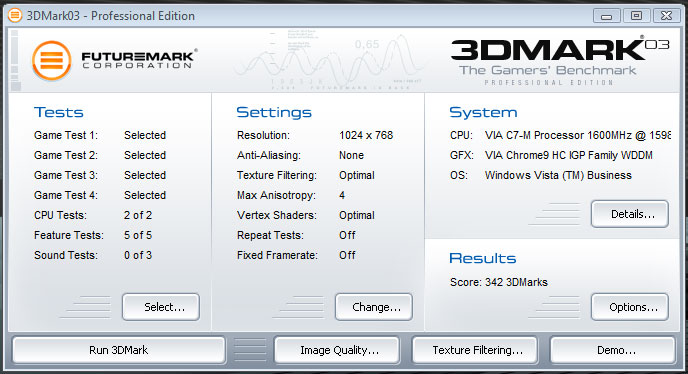Image resolution: width=688 pixels, height=374 pixels.
Task: Click the orange Futuremark logo
Action: click(x=52, y=61)
